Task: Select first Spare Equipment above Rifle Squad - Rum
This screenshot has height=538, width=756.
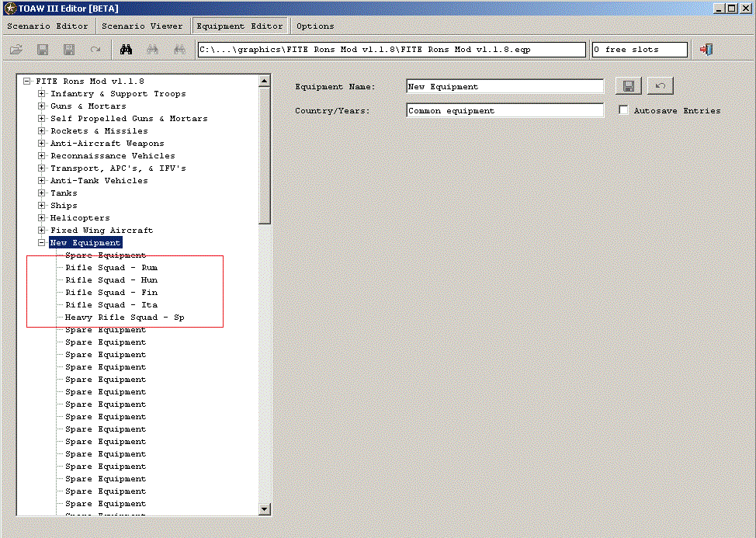Action: point(106,255)
